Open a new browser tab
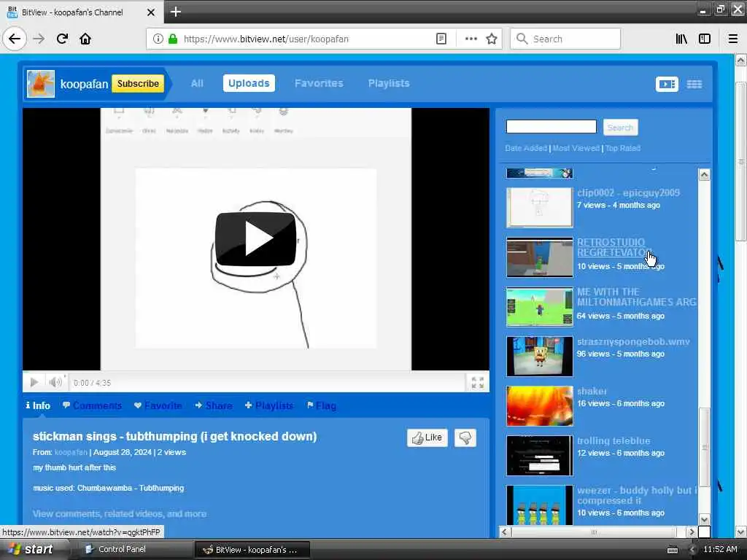 (175, 12)
